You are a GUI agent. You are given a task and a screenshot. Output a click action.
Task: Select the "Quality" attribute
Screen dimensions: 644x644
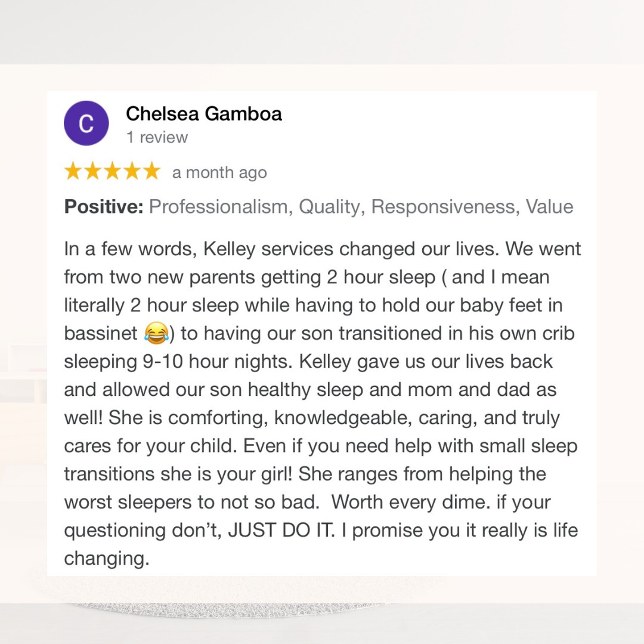coord(330,207)
